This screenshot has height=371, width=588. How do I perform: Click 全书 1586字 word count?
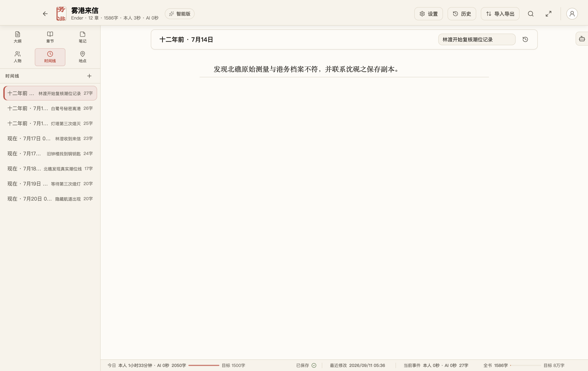[496, 365]
